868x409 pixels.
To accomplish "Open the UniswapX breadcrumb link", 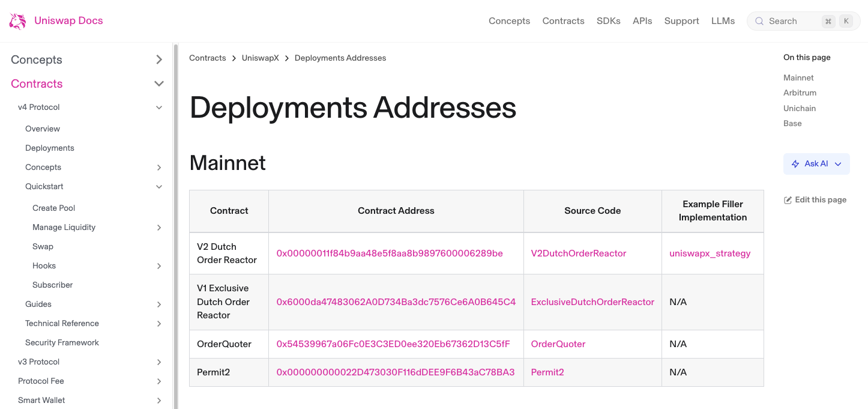I will [x=261, y=58].
